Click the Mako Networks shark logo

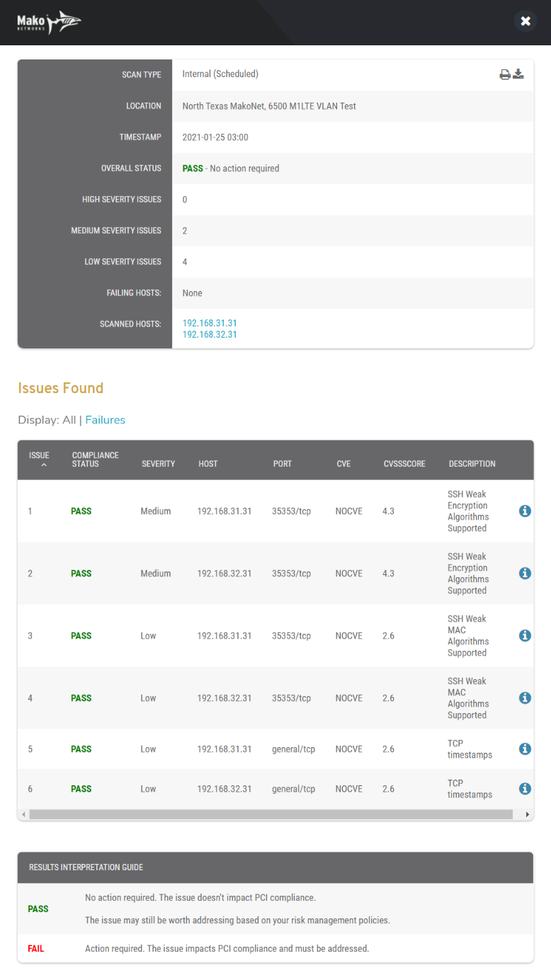click(49, 21)
